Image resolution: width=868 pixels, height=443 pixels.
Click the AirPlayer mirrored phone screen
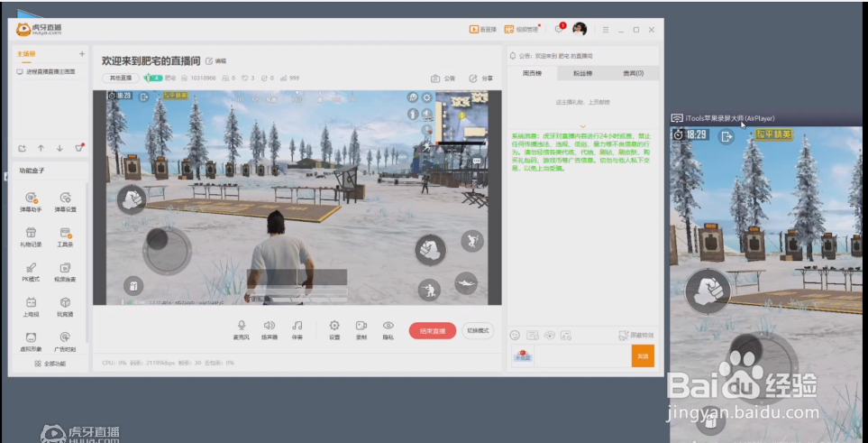click(x=766, y=284)
